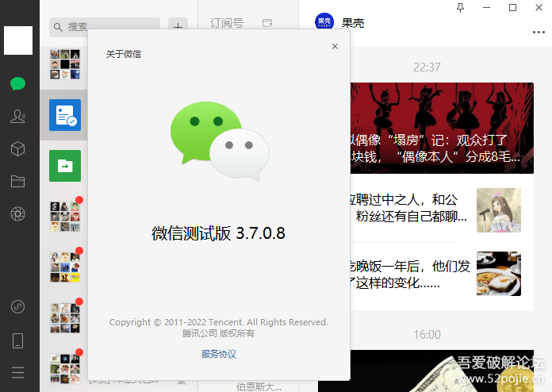
Task: Click the 微信测试版 3.7.0.8 version text
Action: coord(218,233)
